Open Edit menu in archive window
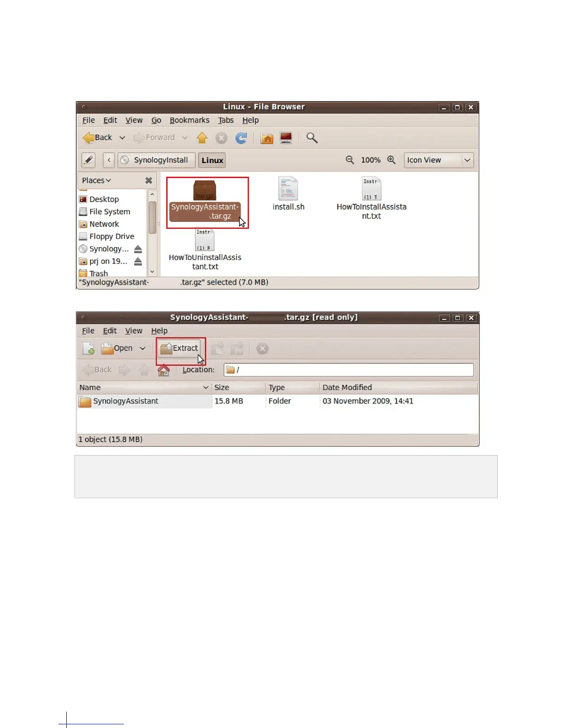Screen dimensions: 563x728 [x=109, y=330]
